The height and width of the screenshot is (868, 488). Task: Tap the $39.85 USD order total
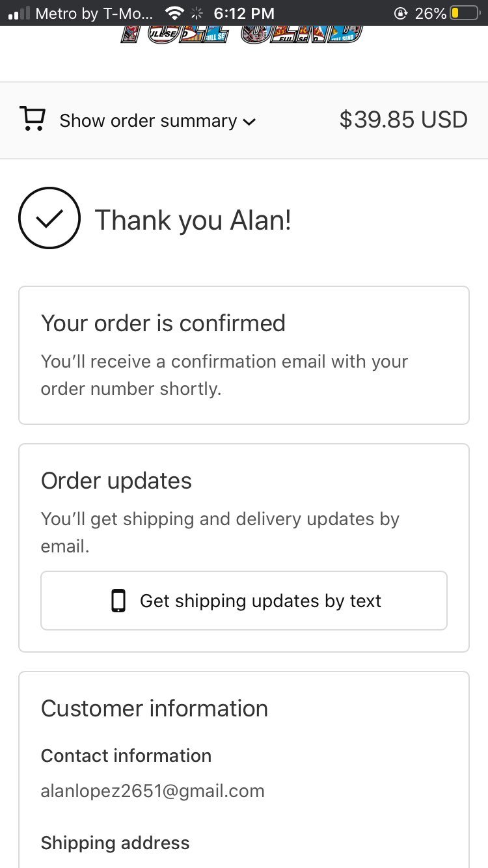coord(403,120)
